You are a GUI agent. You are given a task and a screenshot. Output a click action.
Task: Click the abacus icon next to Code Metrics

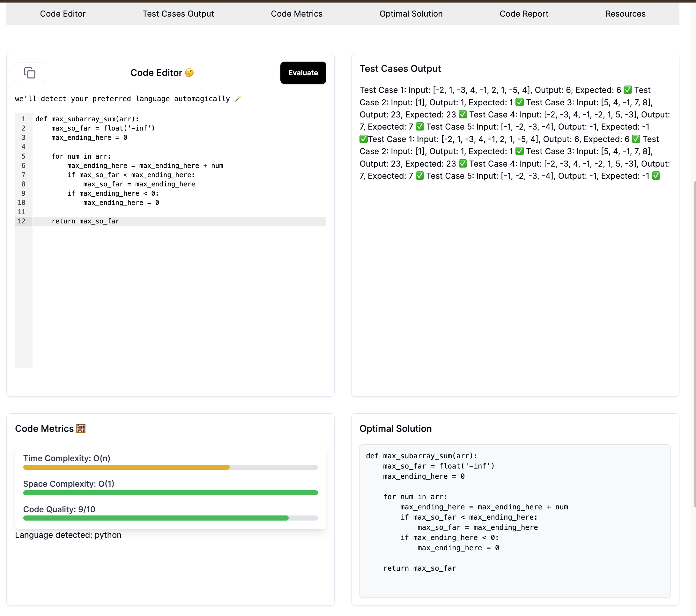click(81, 428)
